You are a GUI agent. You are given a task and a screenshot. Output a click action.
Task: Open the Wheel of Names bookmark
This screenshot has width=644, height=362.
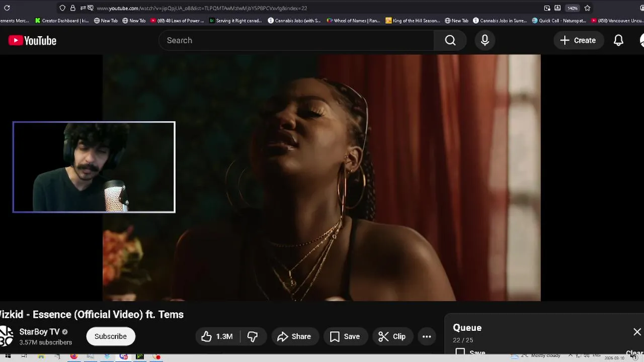[353, 21]
